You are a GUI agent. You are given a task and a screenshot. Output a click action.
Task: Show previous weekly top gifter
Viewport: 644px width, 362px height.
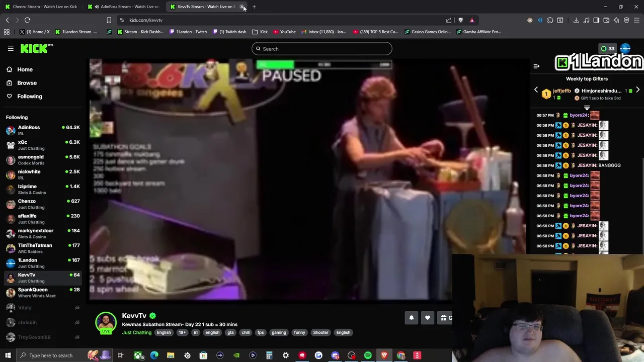(536, 90)
